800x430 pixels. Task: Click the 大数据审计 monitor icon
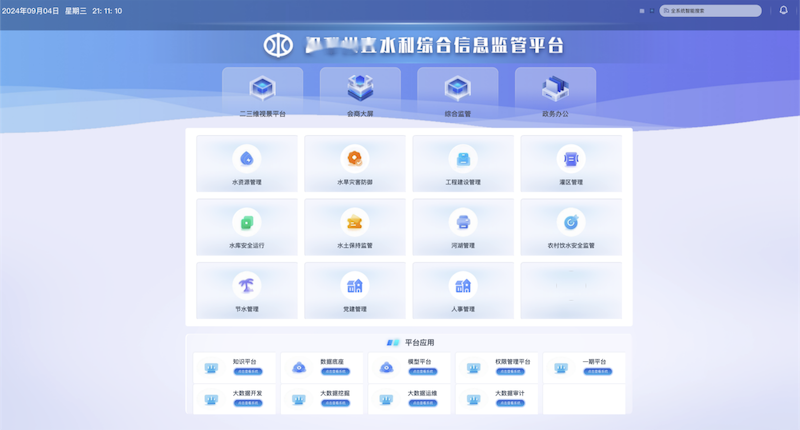(473, 399)
